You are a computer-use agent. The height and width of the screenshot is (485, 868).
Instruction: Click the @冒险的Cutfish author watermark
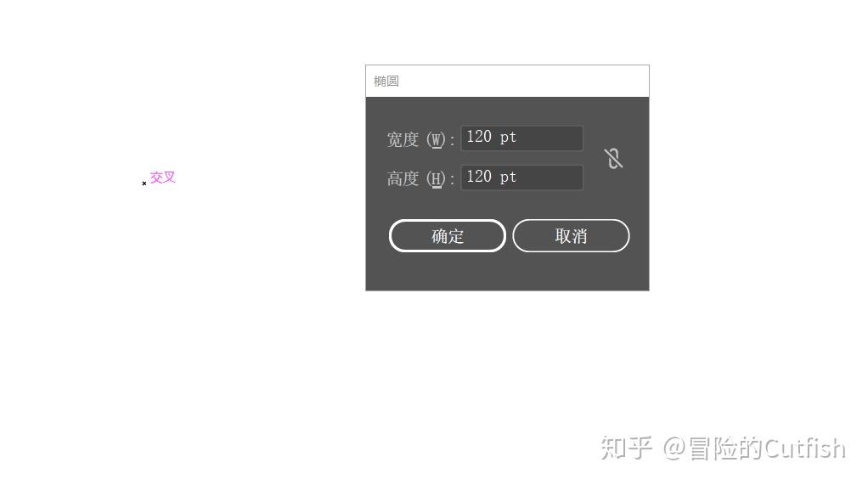pyautogui.click(x=754, y=448)
